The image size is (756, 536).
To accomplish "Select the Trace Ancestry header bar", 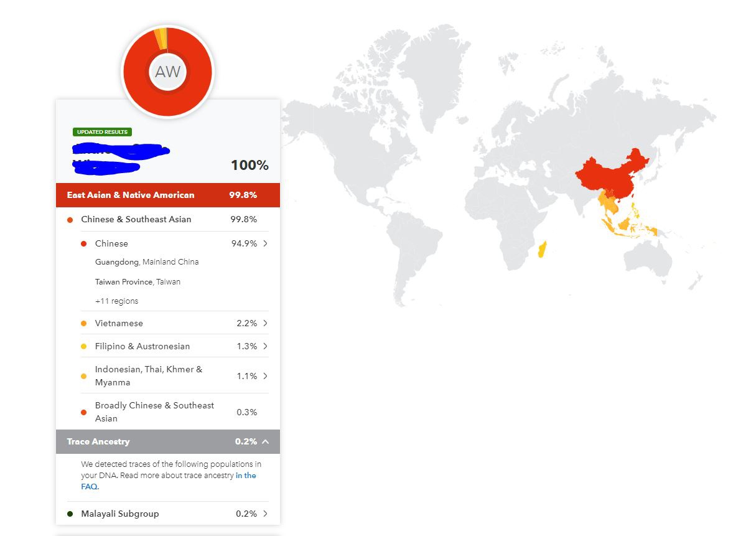I will tap(168, 441).
